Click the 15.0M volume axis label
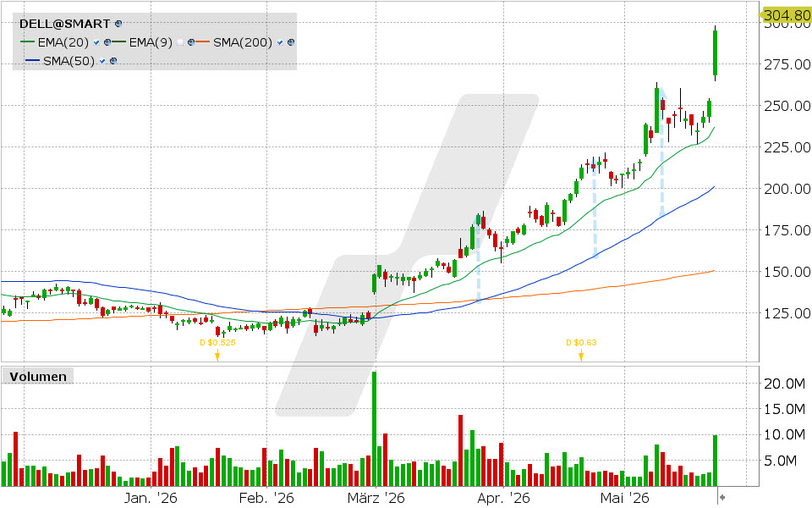812x508 pixels. pos(785,410)
